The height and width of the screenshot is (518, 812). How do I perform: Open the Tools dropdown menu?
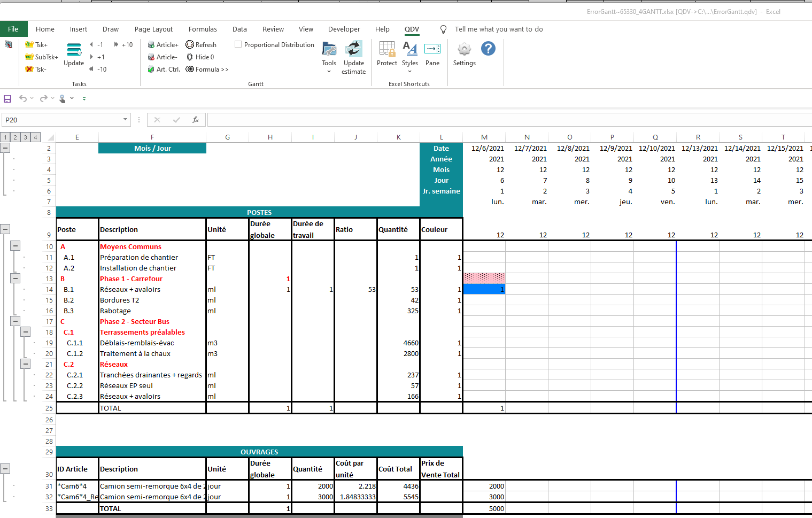pyautogui.click(x=329, y=72)
